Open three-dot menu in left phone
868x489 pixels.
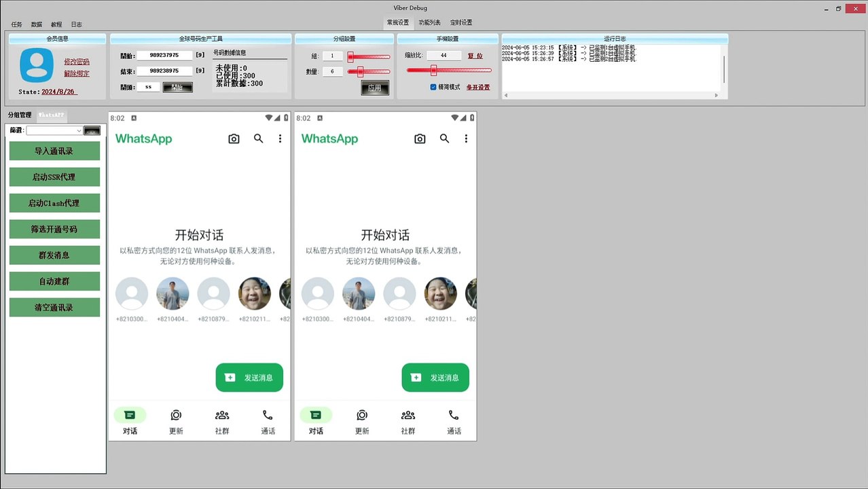click(280, 139)
